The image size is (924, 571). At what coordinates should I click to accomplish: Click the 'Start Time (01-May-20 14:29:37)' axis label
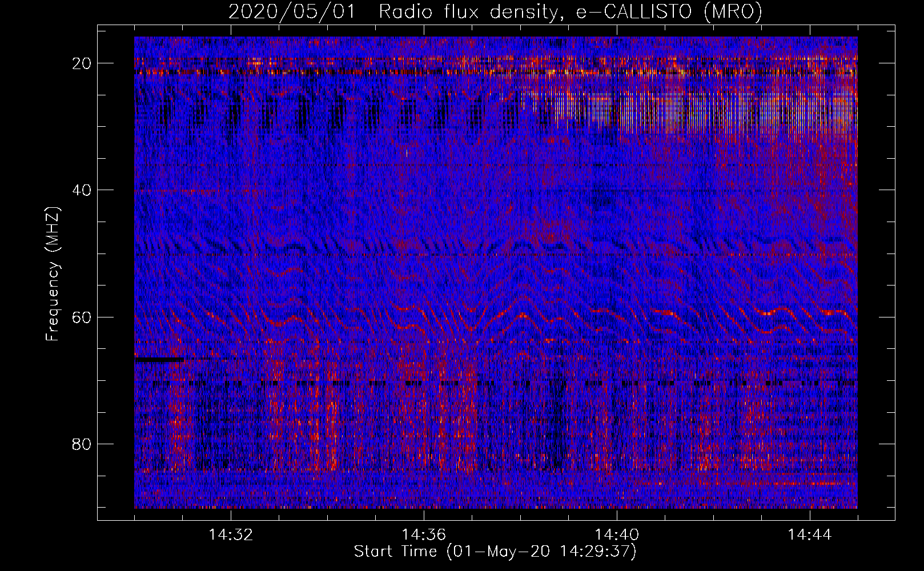pyautogui.click(x=495, y=552)
